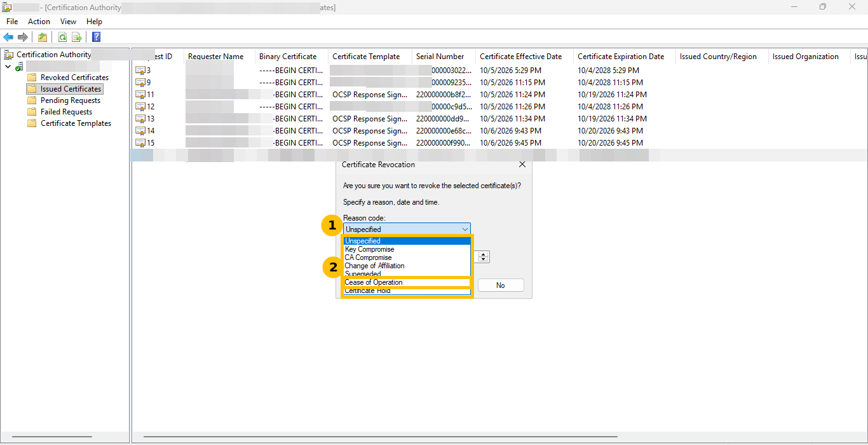Click the horizontal scrollbar of list pane
This screenshot has width=868, height=445.
click(381, 437)
